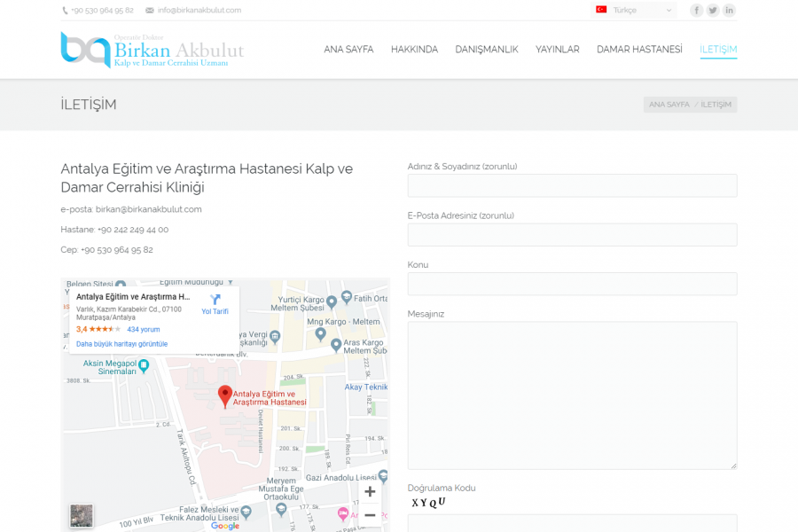Screen dimensions: 798x532
Task: Open the Twitter social icon
Action: click(x=713, y=11)
